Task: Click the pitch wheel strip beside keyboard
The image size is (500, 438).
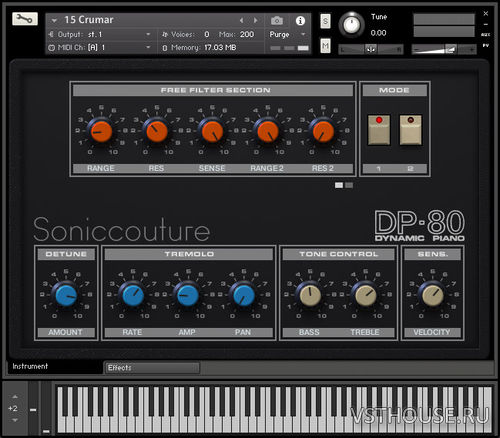Action: tap(33, 408)
